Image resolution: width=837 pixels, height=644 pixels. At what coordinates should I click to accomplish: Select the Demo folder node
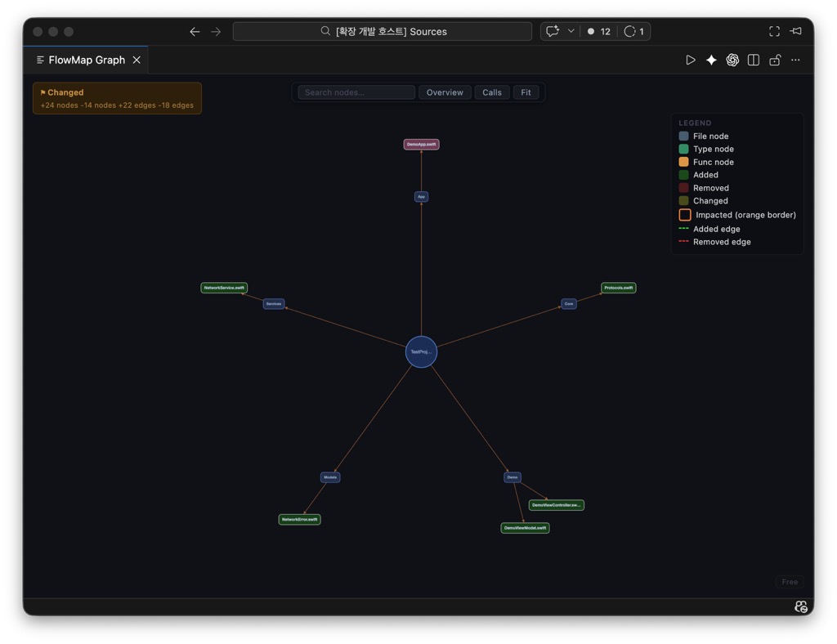(512, 477)
